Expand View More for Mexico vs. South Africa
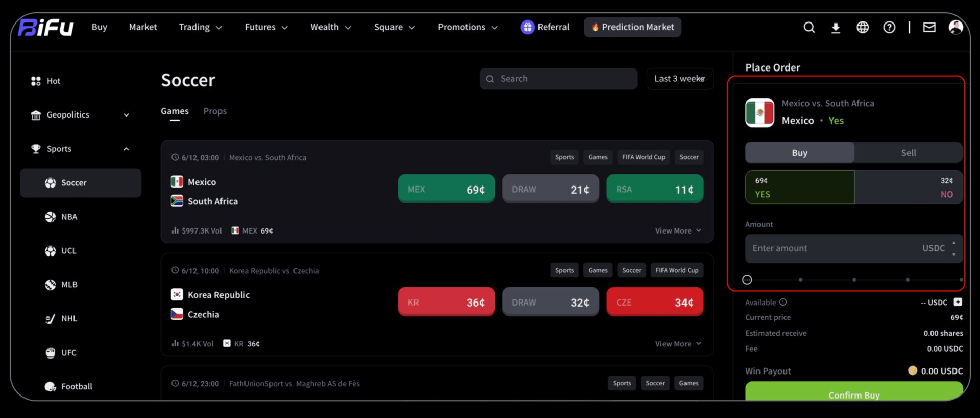The image size is (980, 418). click(x=678, y=231)
